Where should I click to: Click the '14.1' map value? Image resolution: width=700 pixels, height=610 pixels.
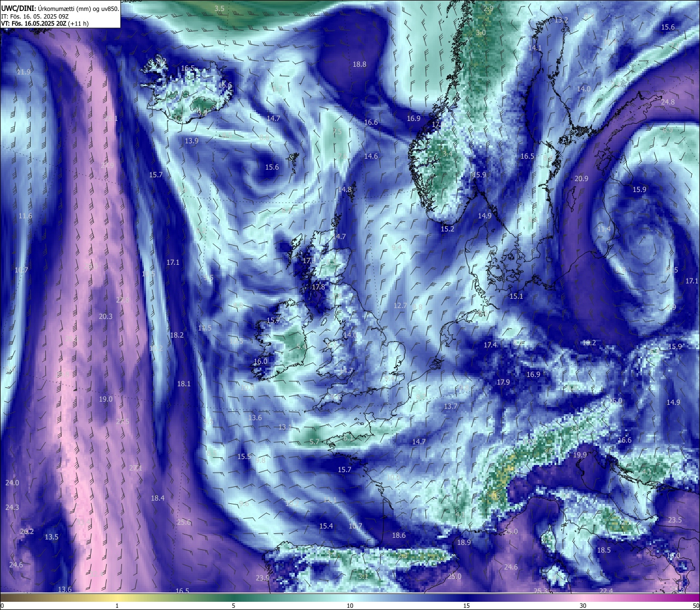[x=535, y=48]
